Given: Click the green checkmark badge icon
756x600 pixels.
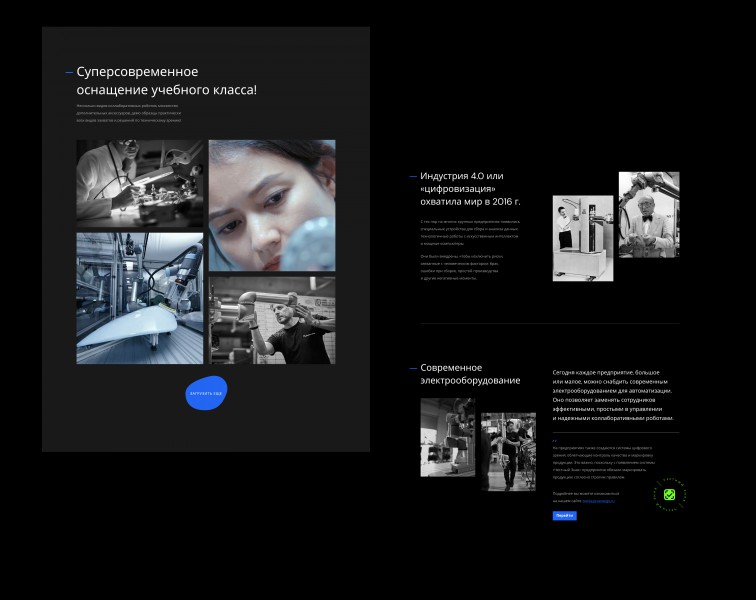Looking at the screenshot, I should tap(669, 494).
